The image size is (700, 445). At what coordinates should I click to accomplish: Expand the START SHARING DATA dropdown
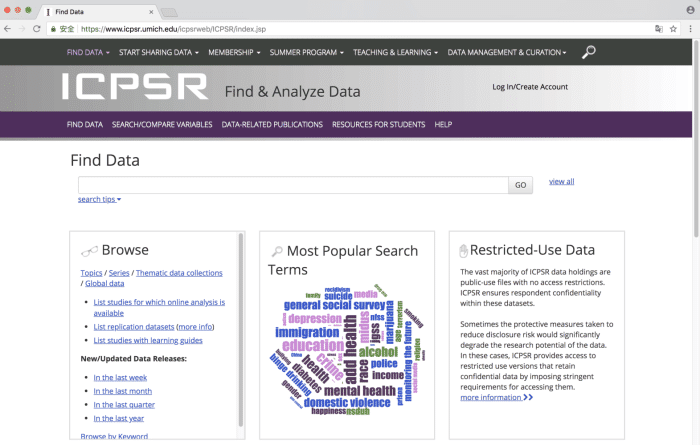click(158, 52)
